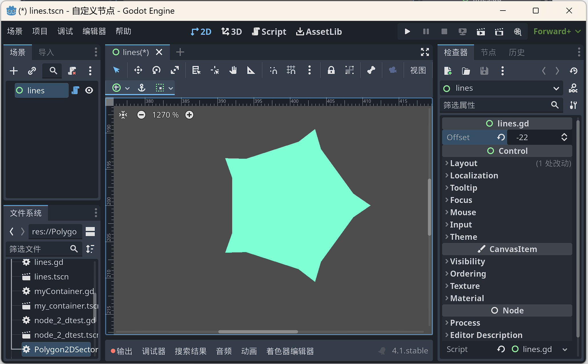Click the instance child scene link icon

pyautogui.click(x=32, y=71)
